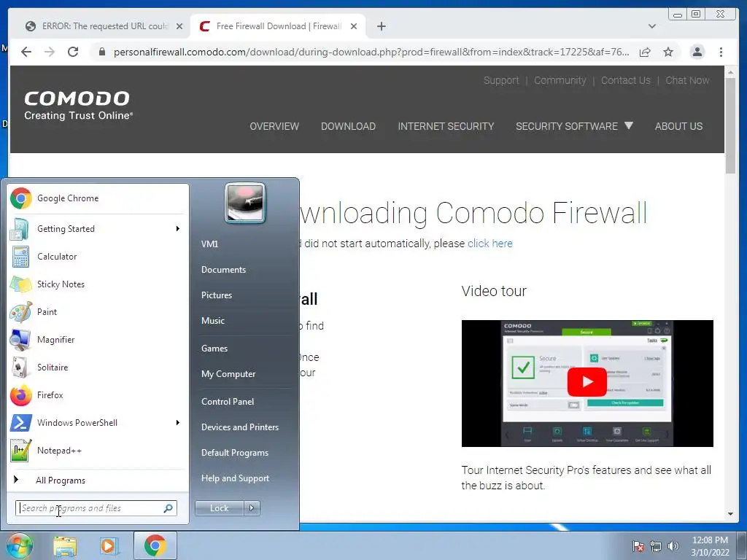747x560 pixels.
Task: Click the Search programs and files box
Action: (x=96, y=508)
